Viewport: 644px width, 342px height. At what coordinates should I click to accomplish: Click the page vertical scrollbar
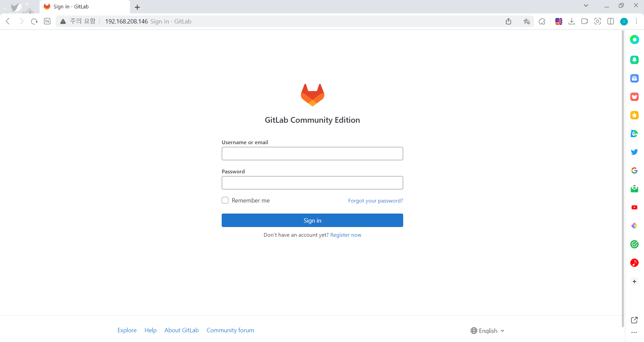623,178
